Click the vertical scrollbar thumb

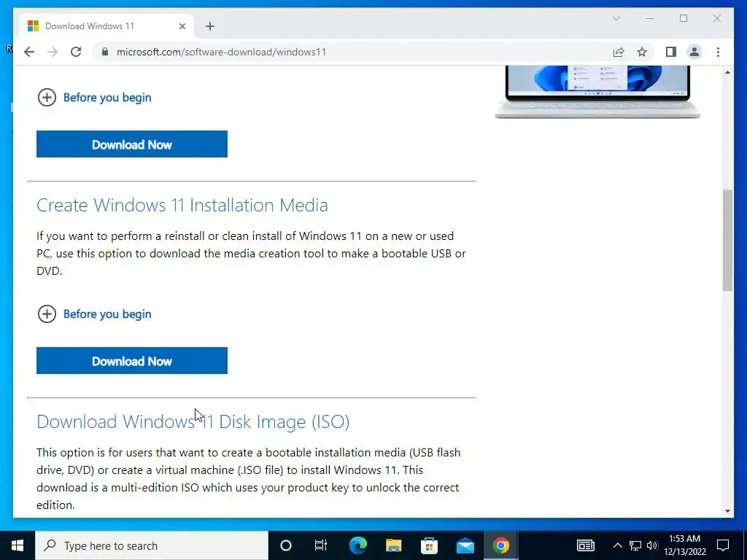click(x=727, y=240)
